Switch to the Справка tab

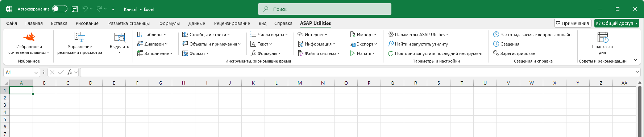(283, 23)
